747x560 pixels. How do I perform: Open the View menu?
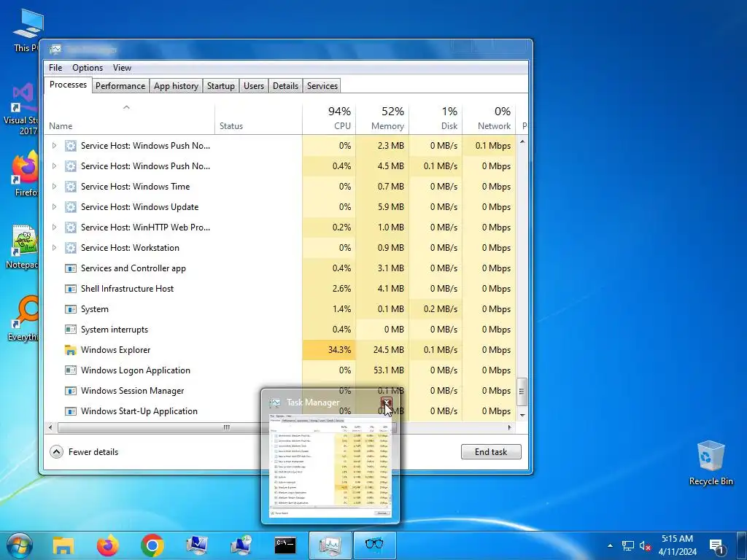point(122,68)
